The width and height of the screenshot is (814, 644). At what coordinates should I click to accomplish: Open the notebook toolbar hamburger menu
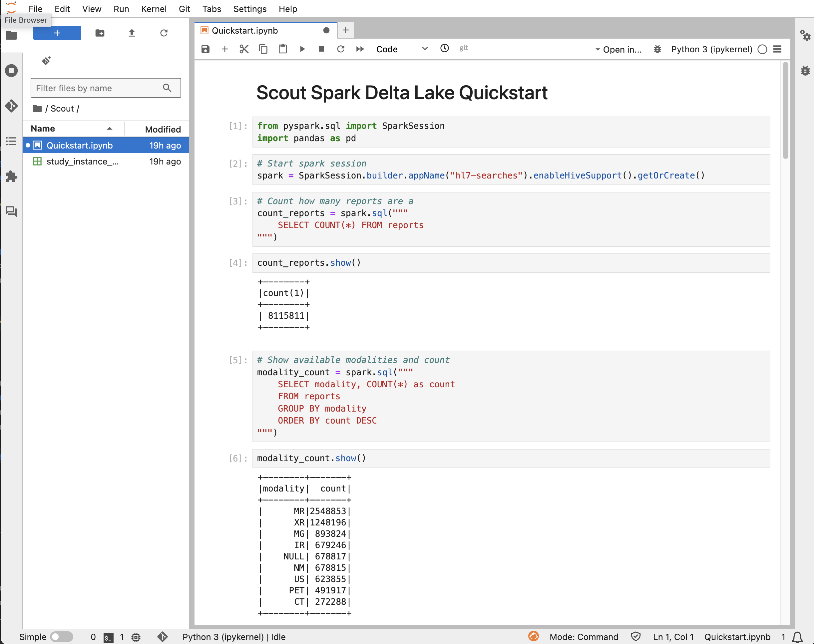click(x=777, y=49)
